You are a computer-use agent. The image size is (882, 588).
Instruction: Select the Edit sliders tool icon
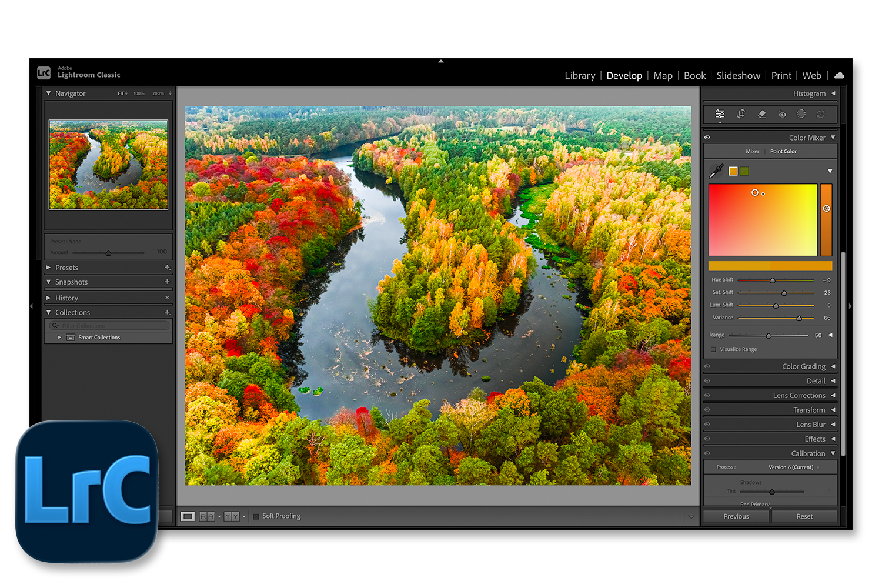pyautogui.click(x=720, y=114)
